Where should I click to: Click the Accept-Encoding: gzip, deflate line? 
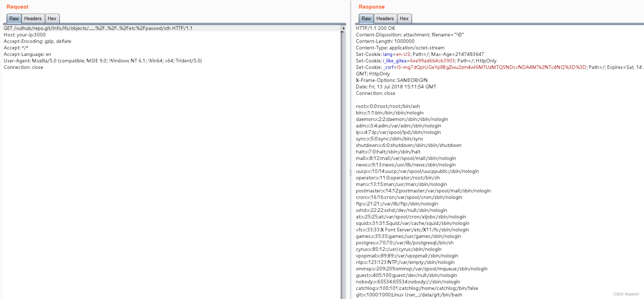pyautogui.click(x=37, y=41)
